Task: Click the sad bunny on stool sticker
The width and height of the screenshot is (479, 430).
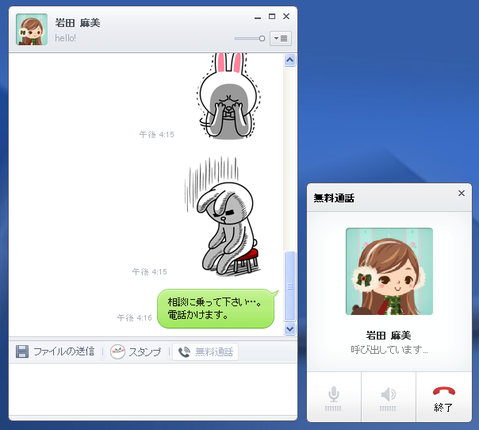Action: tap(223, 217)
